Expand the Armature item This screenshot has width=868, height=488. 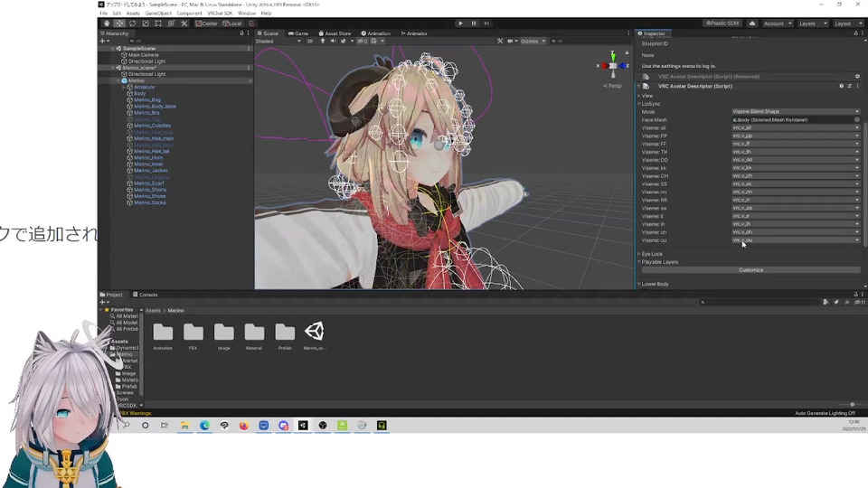(x=124, y=88)
